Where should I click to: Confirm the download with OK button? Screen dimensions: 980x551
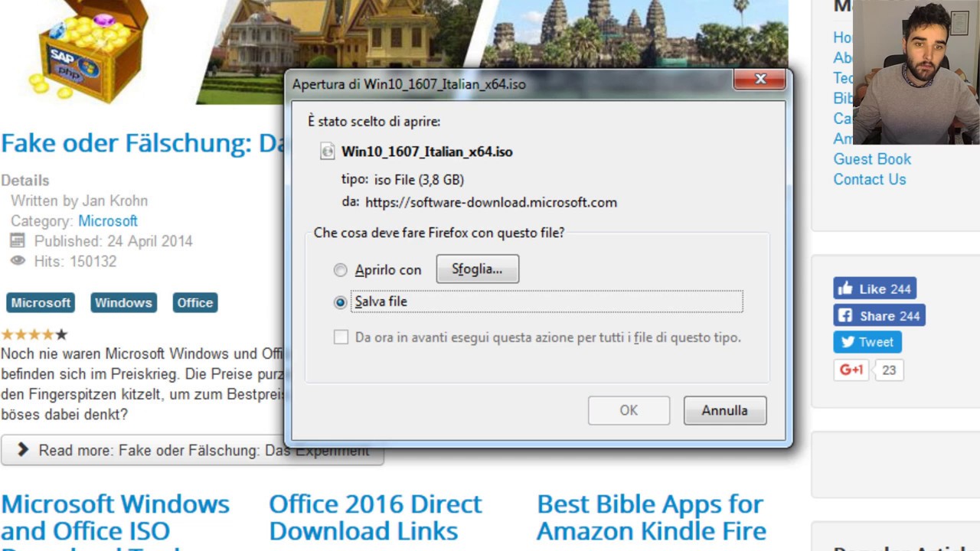tap(629, 410)
